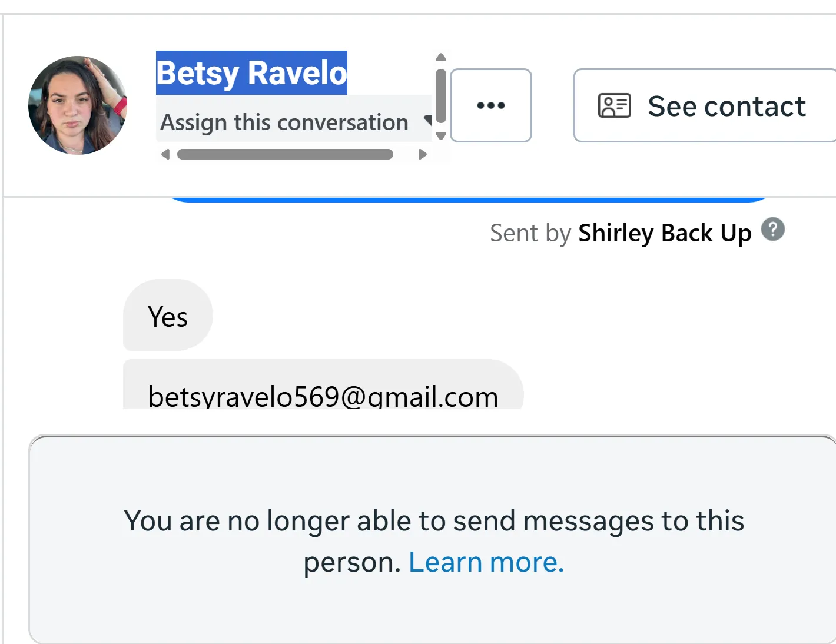Click the horizontal scrollbar thumb
This screenshot has width=836, height=644.
tap(285, 154)
